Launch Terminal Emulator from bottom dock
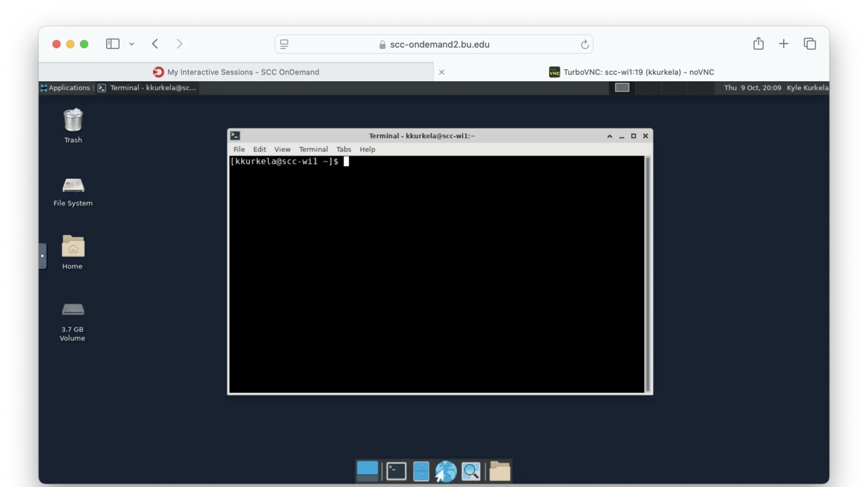The height and width of the screenshot is (487, 868). [396, 472]
